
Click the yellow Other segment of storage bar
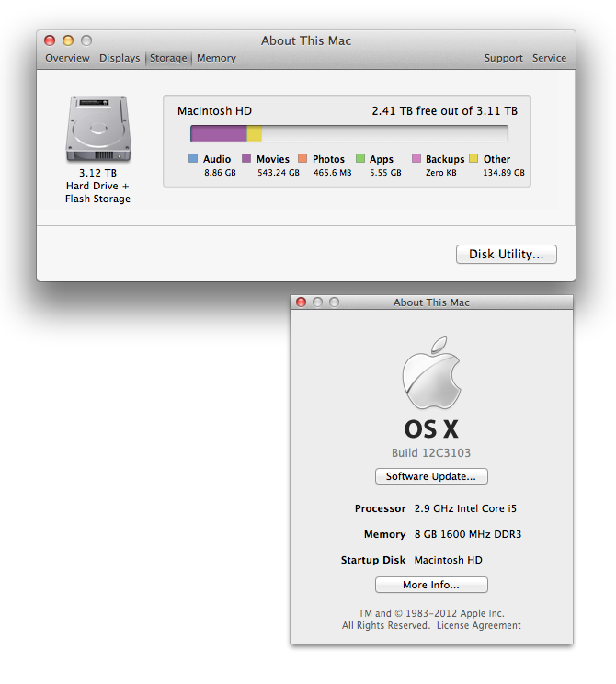(255, 133)
